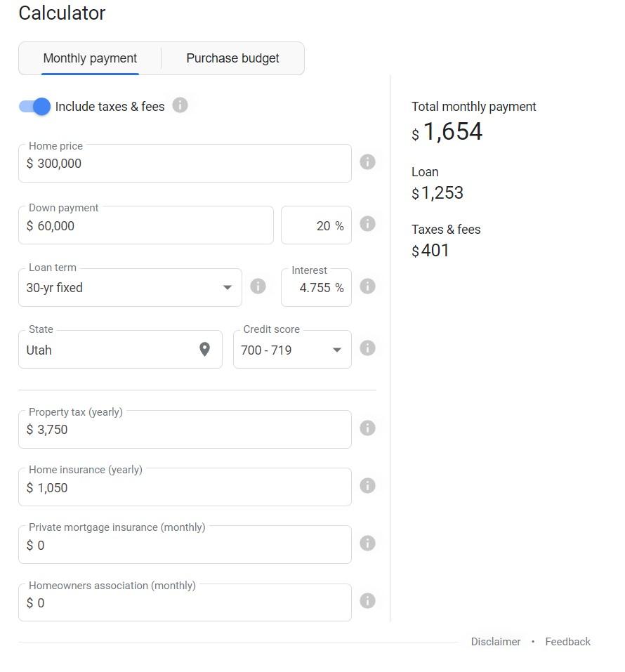Select the Monthly payment tab
Image resolution: width=625 pixels, height=672 pixels.
point(90,58)
